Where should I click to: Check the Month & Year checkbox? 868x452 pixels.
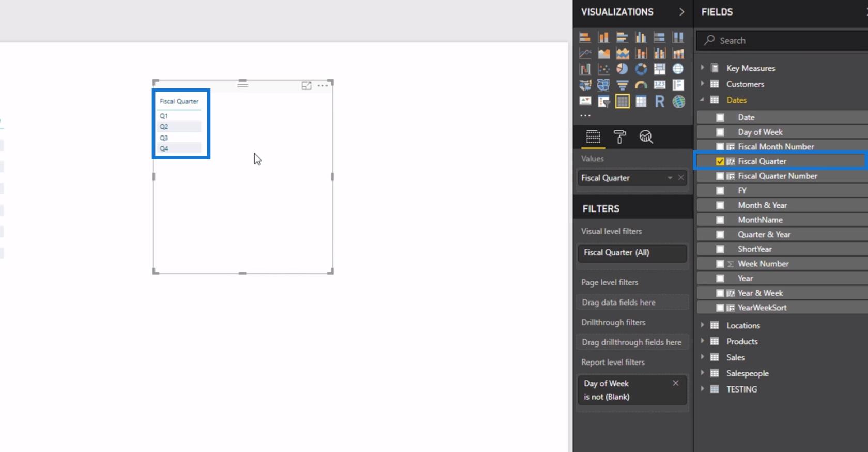click(720, 205)
